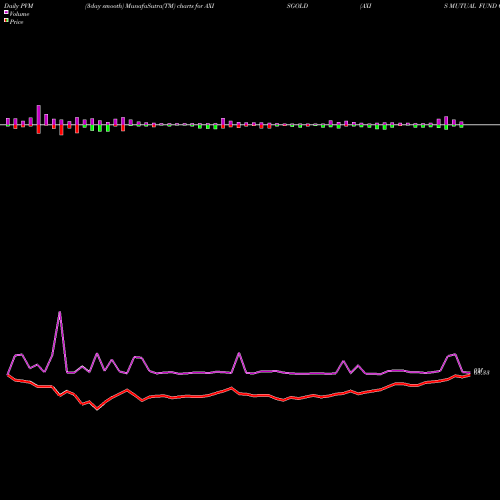Click the purple Volume legend swatch
The width and height of the screenshot is (500, 500).
[6, 12]
